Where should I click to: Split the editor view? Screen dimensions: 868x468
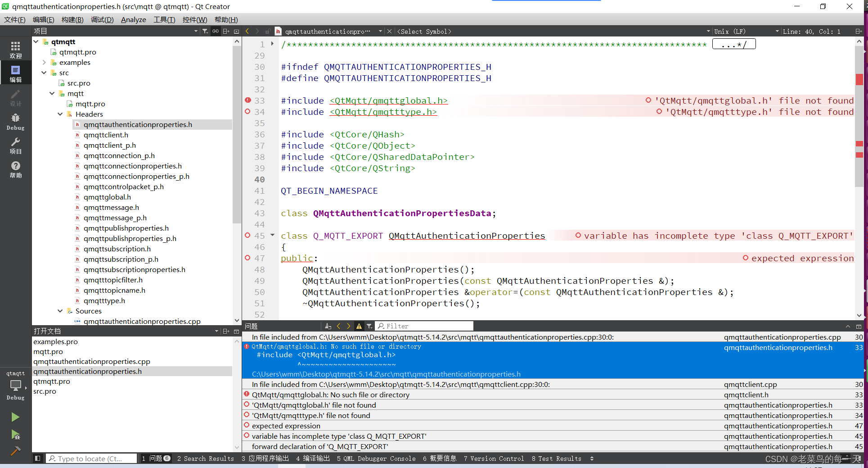pyautogui.click(x=858, y=31)
